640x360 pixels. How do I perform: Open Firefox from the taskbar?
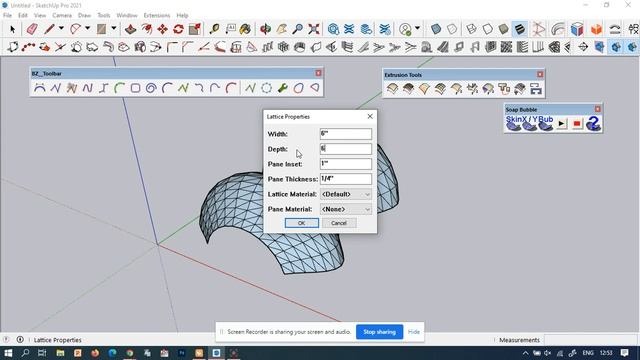[x=95, y=353]
